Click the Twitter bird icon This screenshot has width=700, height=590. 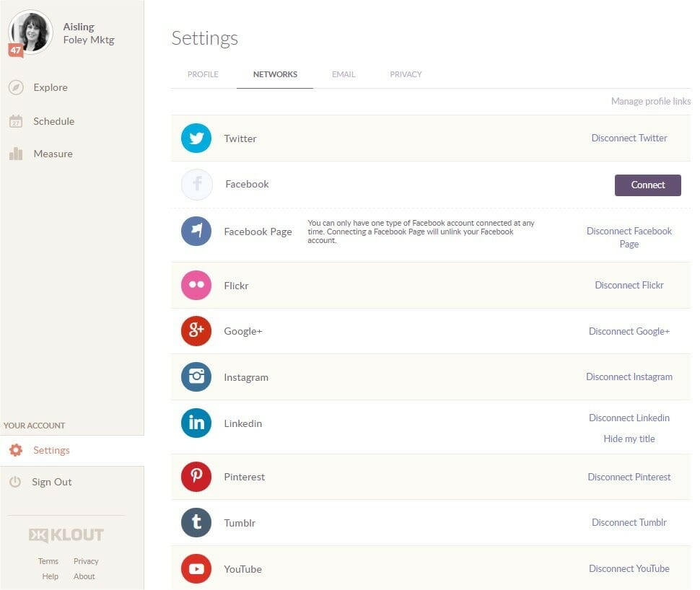click(x=196, y=138)
